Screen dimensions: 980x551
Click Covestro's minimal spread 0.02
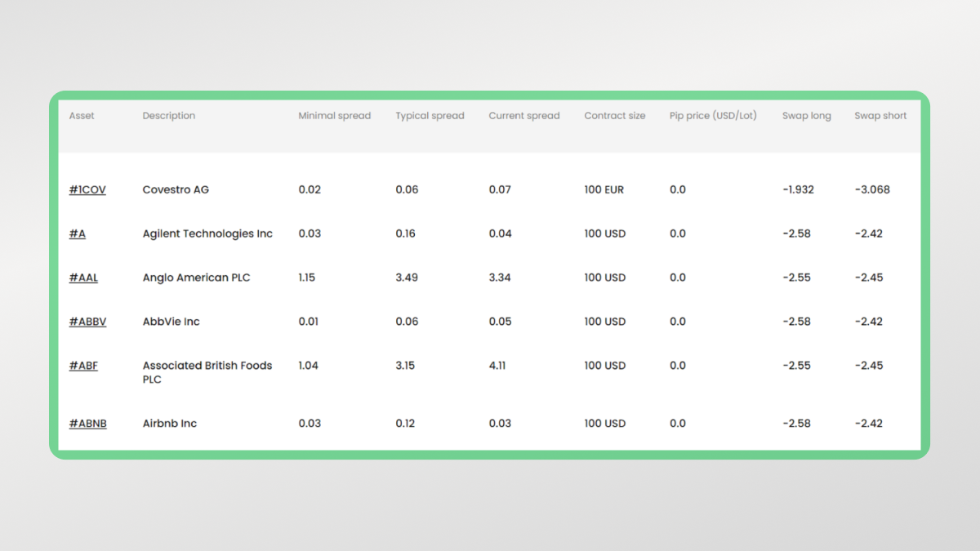[x=310, y=189]
